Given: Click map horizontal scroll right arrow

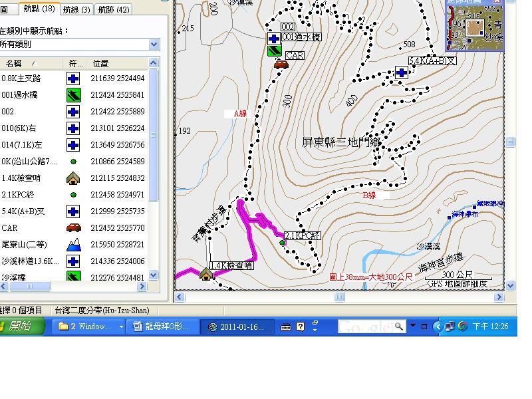Looking at the screenshot, I should point(498,297).
